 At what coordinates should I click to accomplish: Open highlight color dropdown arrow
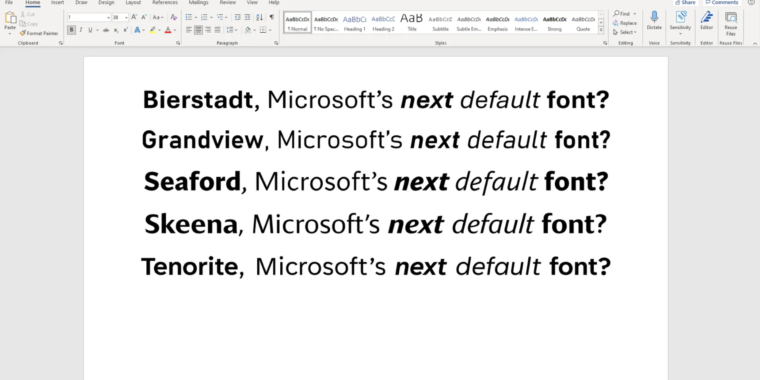click(x=159, y=30)
